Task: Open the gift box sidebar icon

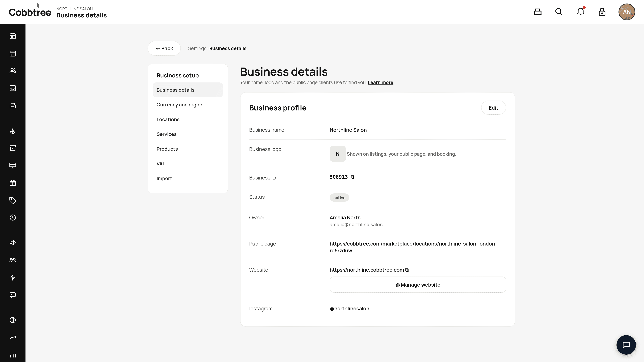Action: tap(13, 183)
